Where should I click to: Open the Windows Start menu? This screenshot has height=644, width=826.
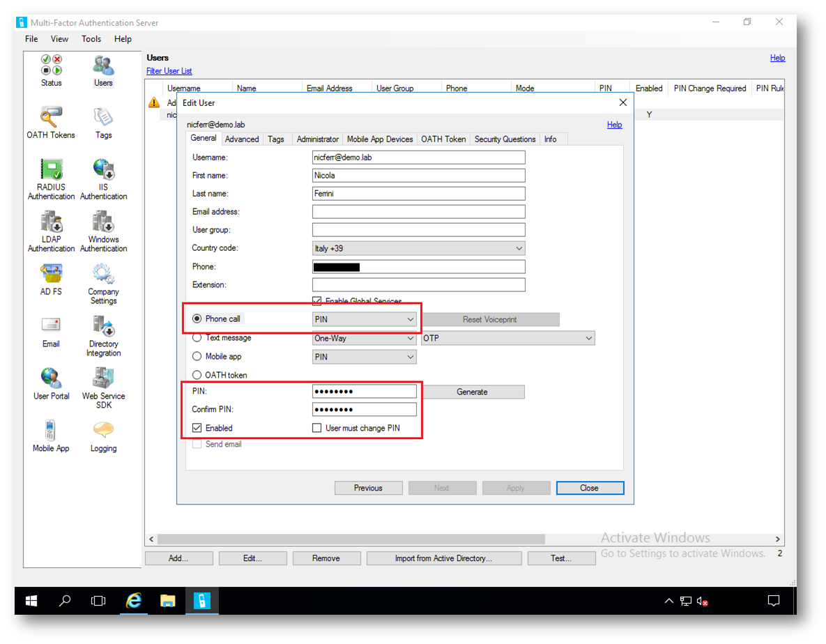[31, 601]
